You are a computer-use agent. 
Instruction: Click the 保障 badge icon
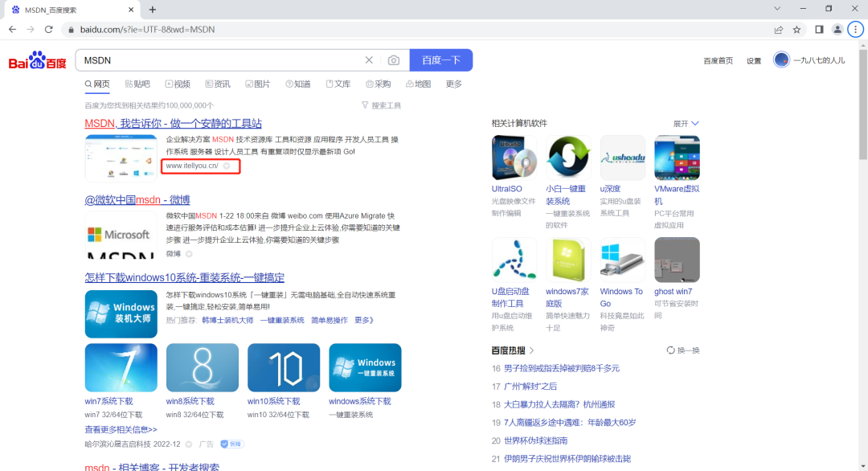232,444
